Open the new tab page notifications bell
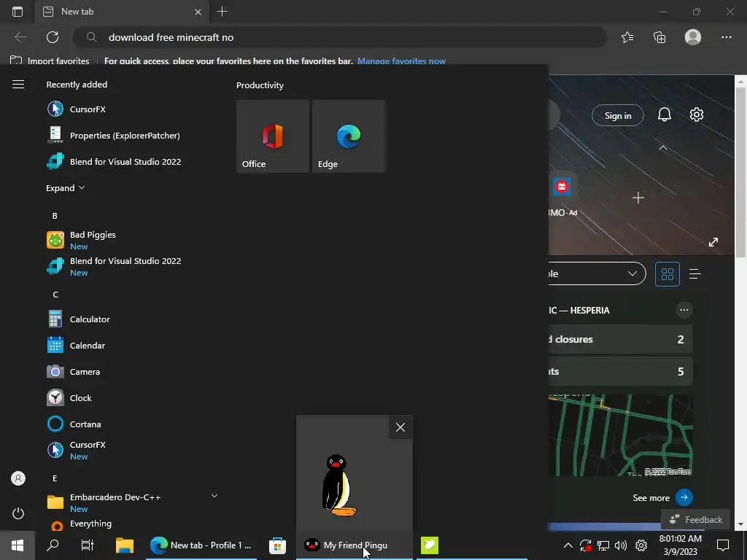747x560 pixels. (x=664, y=114)
